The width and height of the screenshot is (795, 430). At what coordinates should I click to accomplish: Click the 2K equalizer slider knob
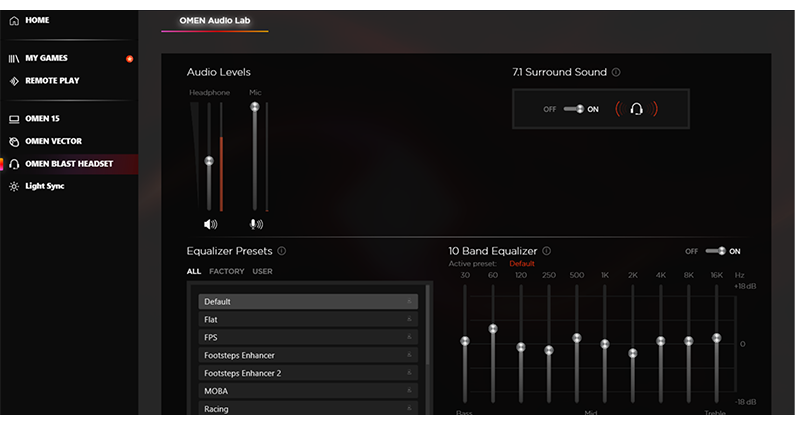click(633, 353)
